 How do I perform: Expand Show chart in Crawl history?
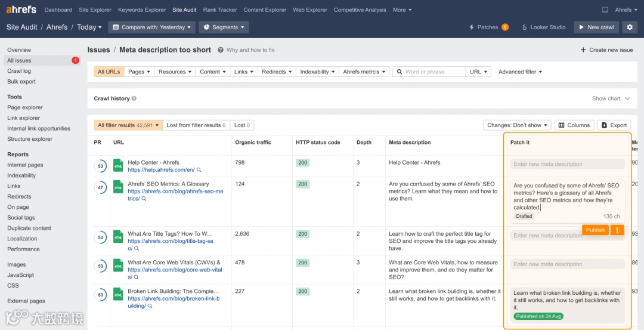click(x=611, y=98)
